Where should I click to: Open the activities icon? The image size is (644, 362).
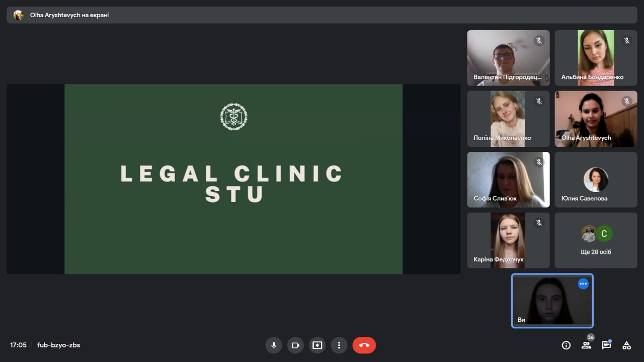click(626, 345)
